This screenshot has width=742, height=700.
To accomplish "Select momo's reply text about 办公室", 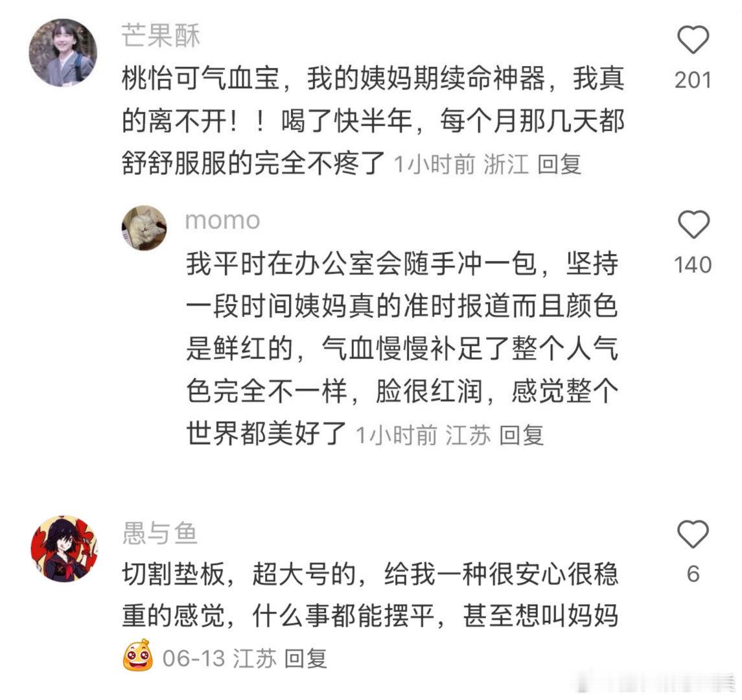I will (x=402, y=348).
